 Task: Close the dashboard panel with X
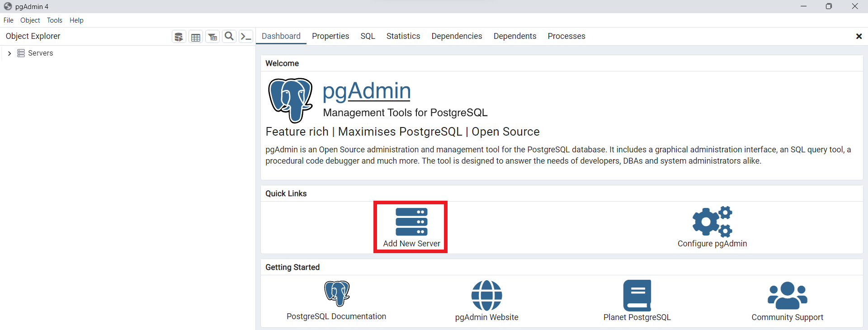859,36
